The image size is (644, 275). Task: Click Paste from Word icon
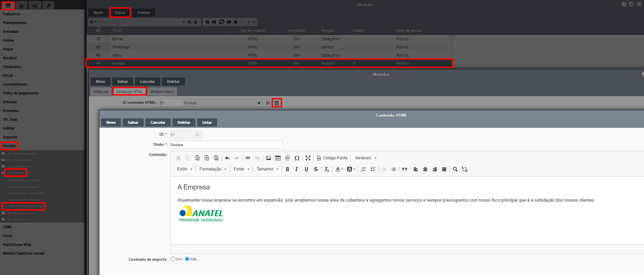click(216, 158)
